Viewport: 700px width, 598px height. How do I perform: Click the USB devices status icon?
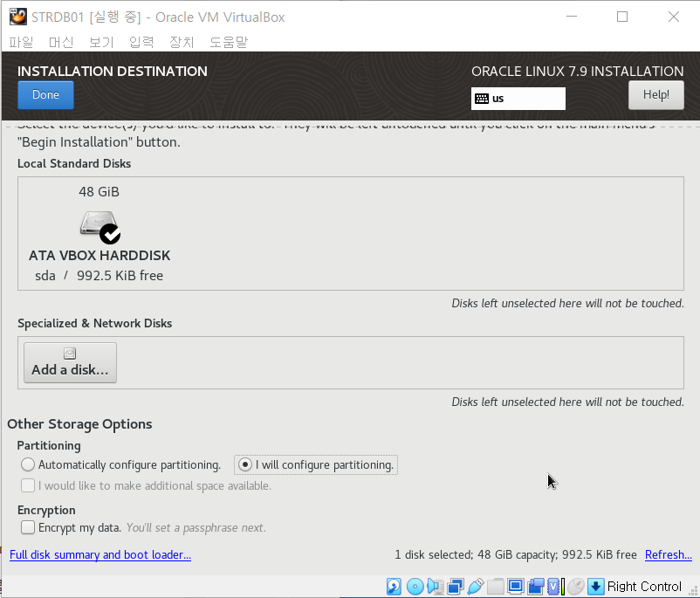(x=476, y=587)
